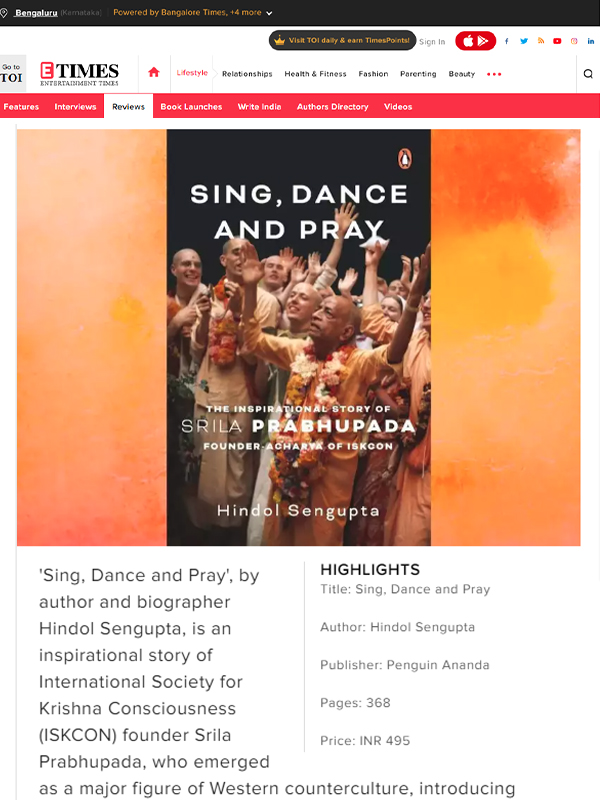Click the Sing, Dance and Pray cover image
The width and height of the screenshot is (600, 800).
click(298, 337)
